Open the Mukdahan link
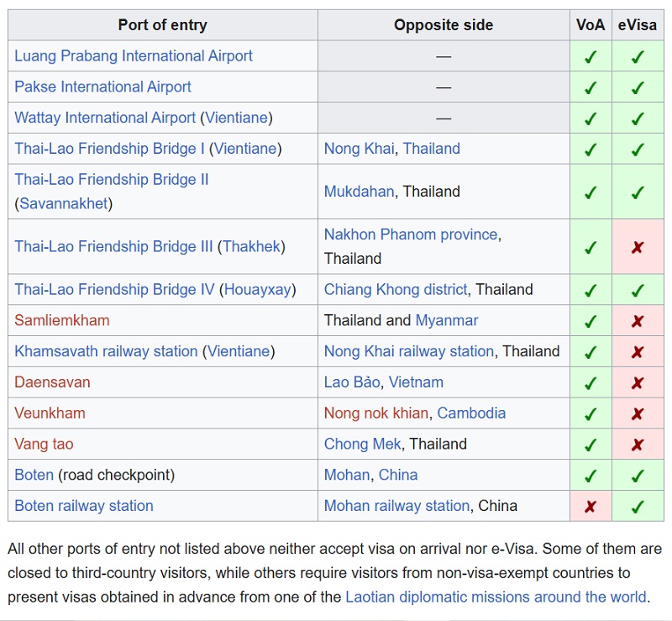Viewport: 672px width, 621px height. [359, 192]
